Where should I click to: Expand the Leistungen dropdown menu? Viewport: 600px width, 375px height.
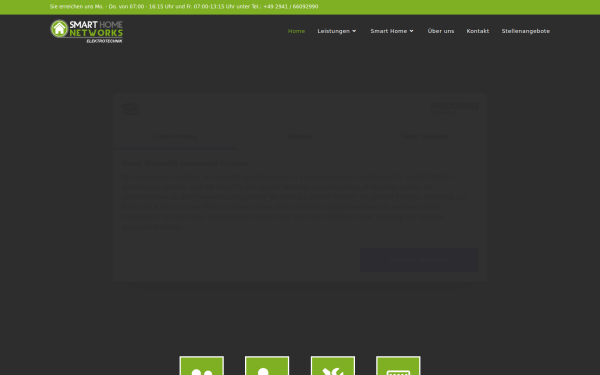point(337,31)
